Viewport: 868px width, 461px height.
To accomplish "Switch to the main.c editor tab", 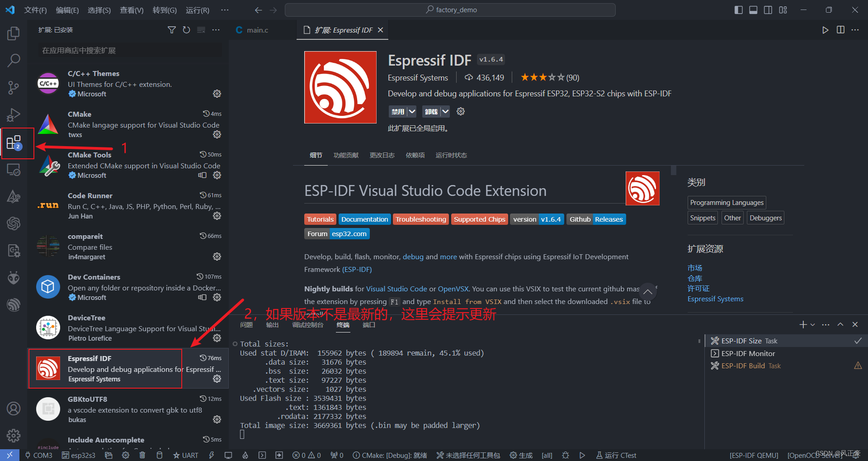I will (258, 30).
